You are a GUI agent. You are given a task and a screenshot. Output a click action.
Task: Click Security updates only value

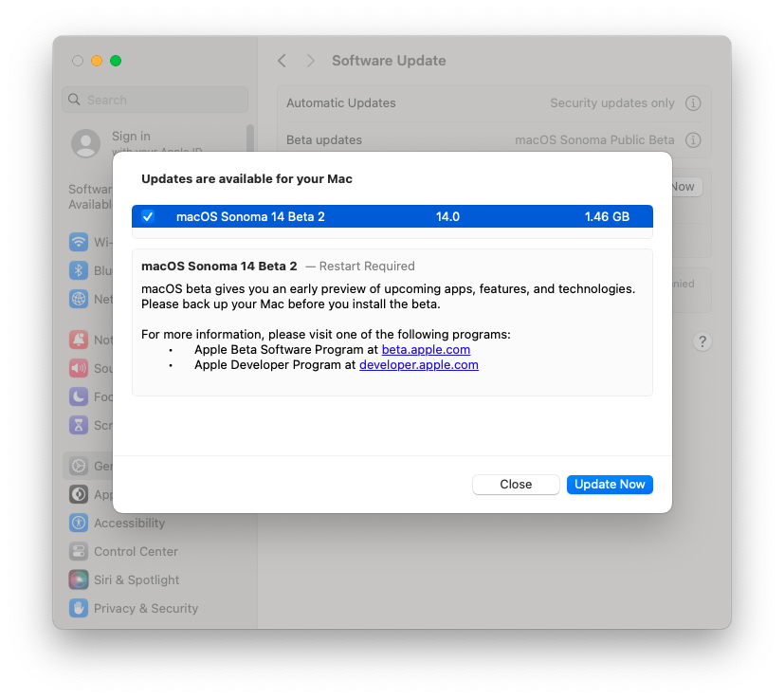pyautogui.click(x=612, y=103)
